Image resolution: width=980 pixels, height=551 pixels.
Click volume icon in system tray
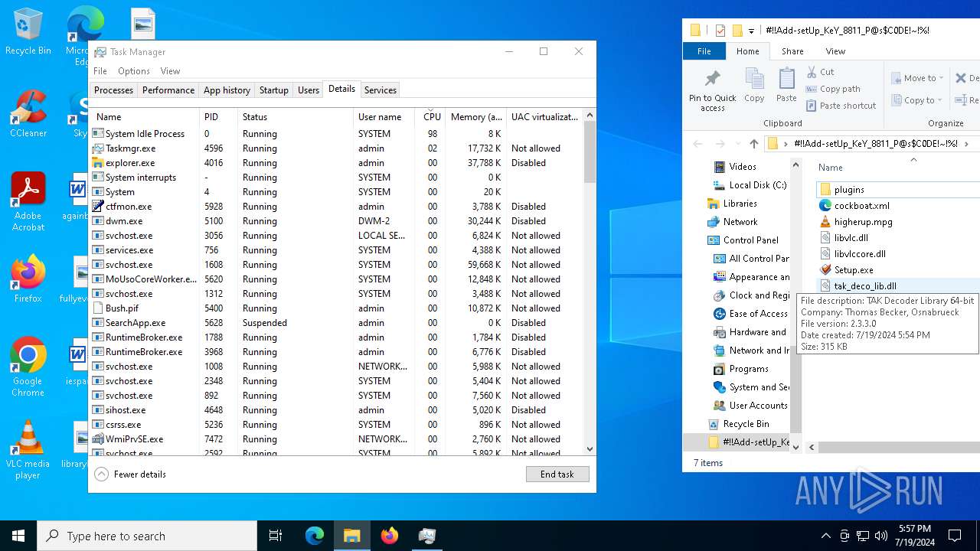880,536
